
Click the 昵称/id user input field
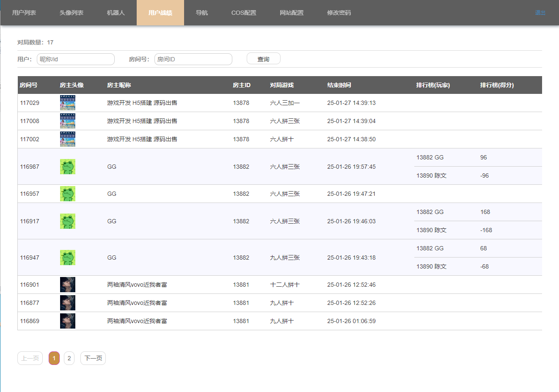(75, 59)
